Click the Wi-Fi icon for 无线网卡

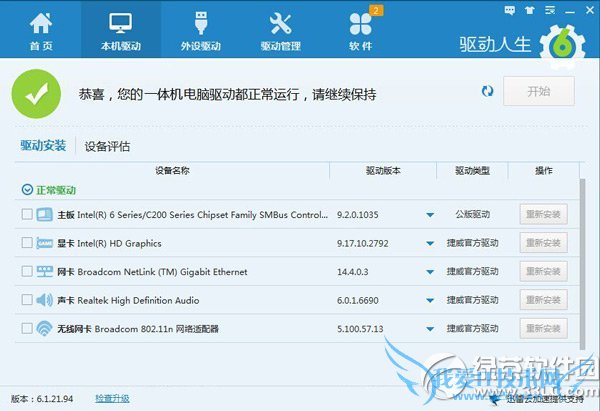(44, 328)
